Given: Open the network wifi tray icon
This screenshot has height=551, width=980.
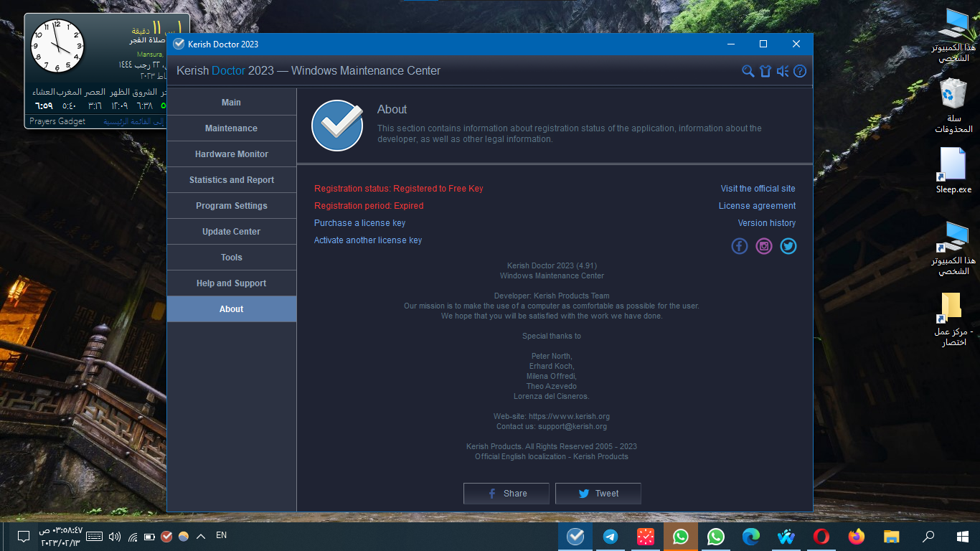Looking at the screenshot, I should (x=133, y=536).
